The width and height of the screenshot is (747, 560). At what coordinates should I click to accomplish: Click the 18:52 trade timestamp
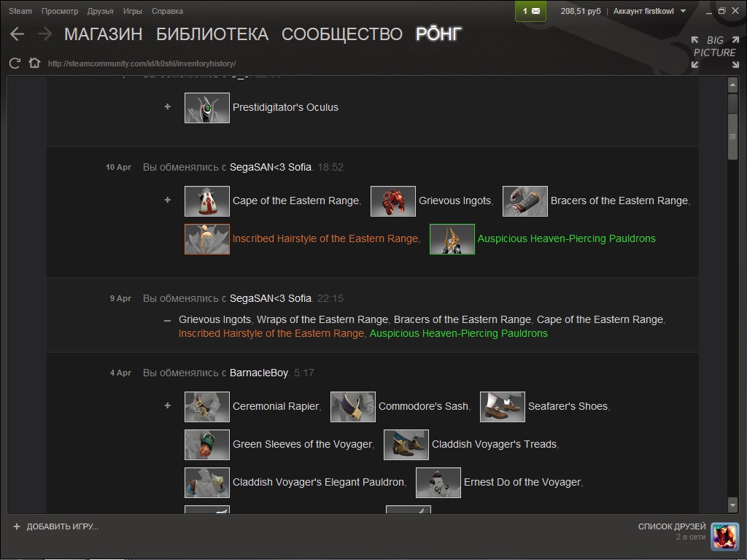click(330, 167)
